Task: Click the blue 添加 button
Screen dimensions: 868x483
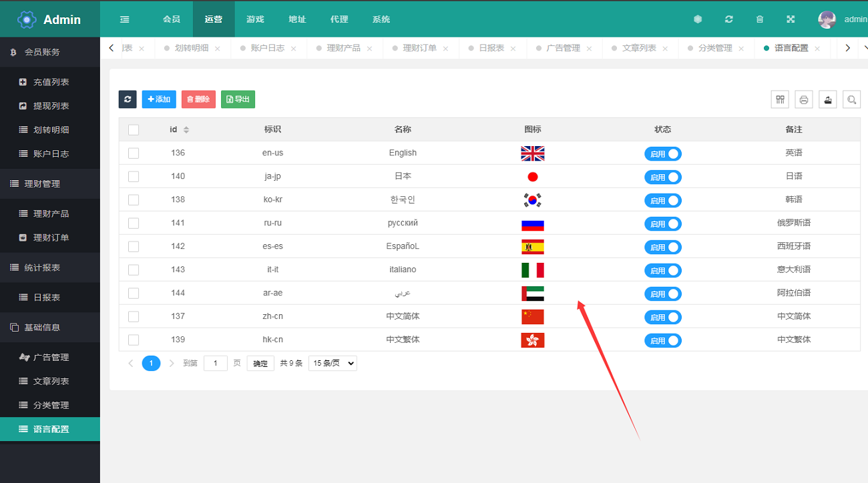Action: 159,99
